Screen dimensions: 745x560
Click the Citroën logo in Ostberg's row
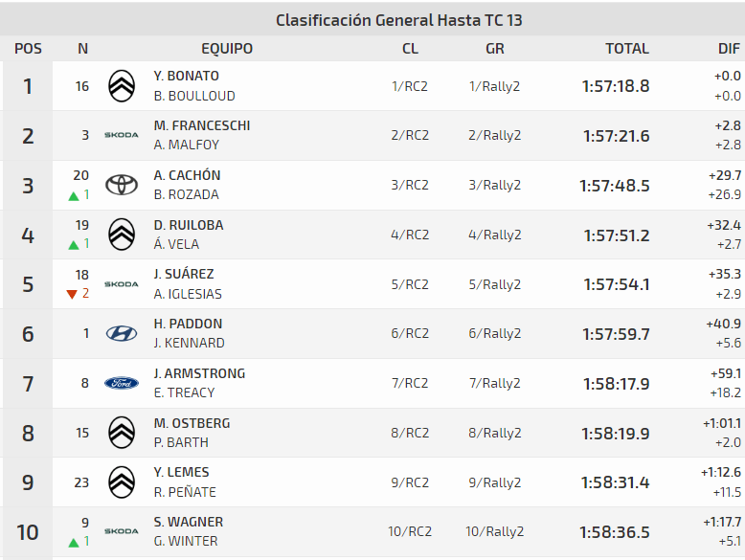(x=122, y=433)
